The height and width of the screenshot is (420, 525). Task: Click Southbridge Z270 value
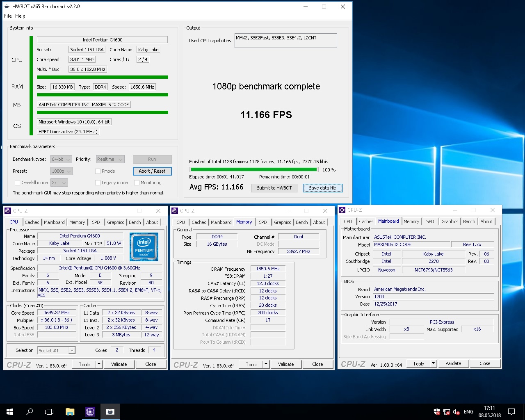(x=434, y=261)
